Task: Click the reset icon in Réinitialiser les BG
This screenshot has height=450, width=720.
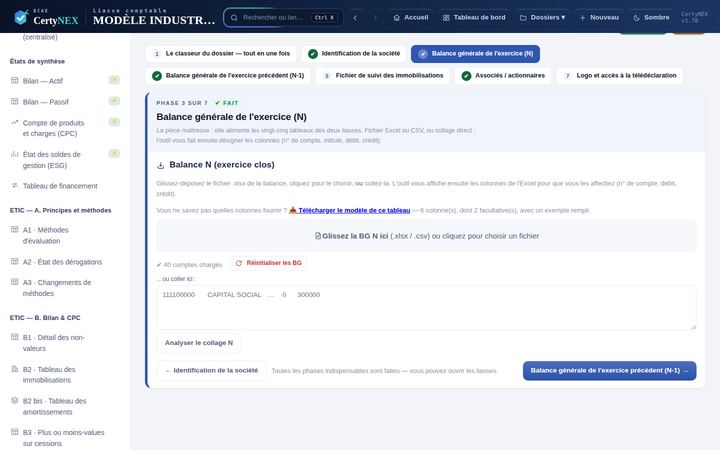Action: click(238, 263)
